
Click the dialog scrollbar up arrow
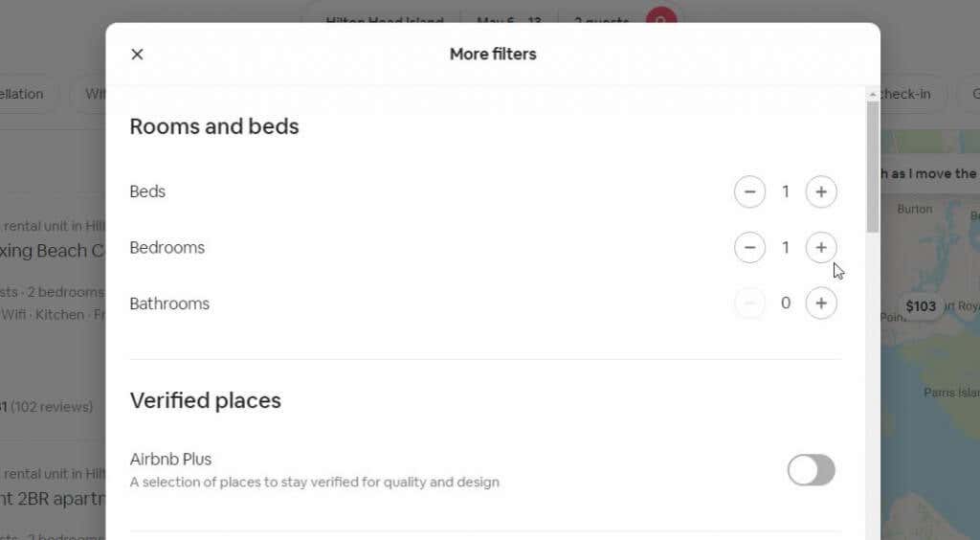point(872,95)
